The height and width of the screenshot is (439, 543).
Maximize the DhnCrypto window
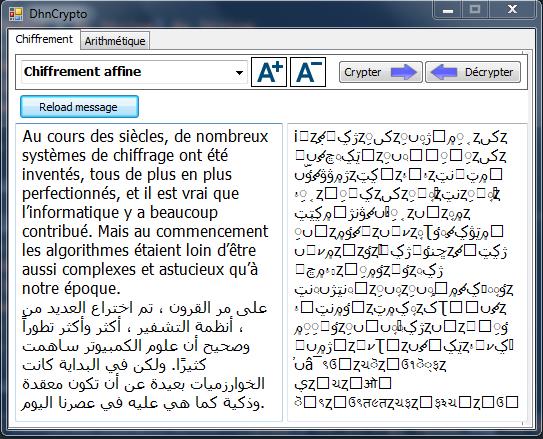pyautogui.click(x=475, y=10)
